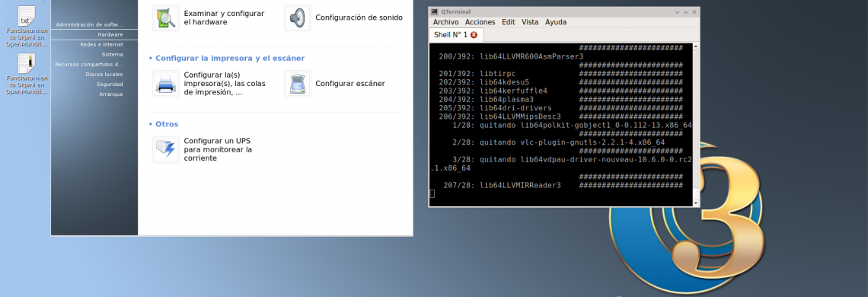
Task: Click 'Examinar y configurar el hardware' link
Action: [x=224, y=18]
